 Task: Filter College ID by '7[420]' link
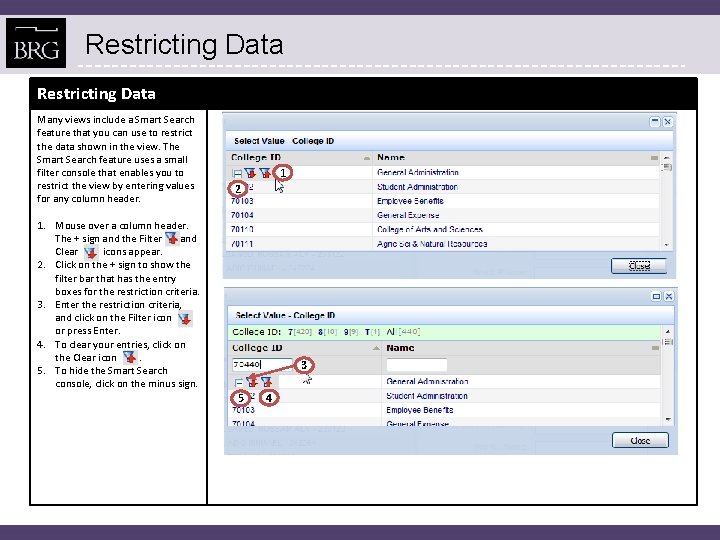[x=300, y=332]
